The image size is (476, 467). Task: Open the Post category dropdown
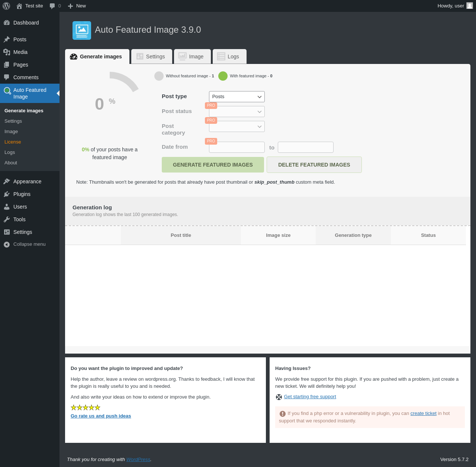[x=237, y=126]
